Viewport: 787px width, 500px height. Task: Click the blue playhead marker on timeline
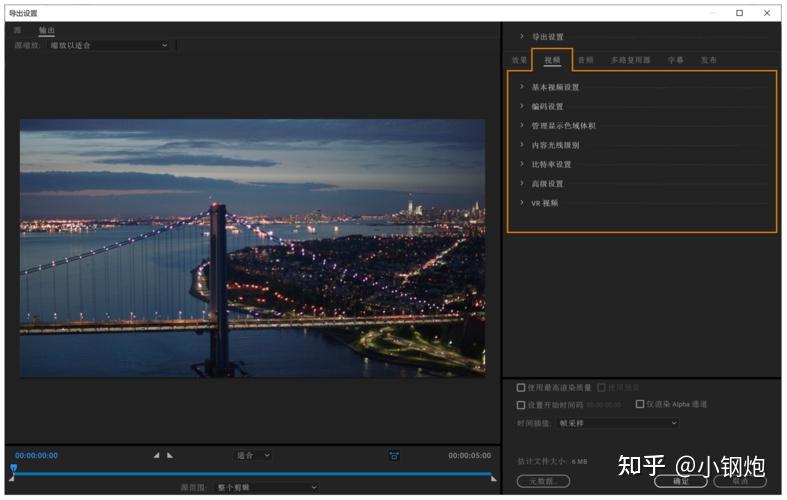[x=14, y=468]
